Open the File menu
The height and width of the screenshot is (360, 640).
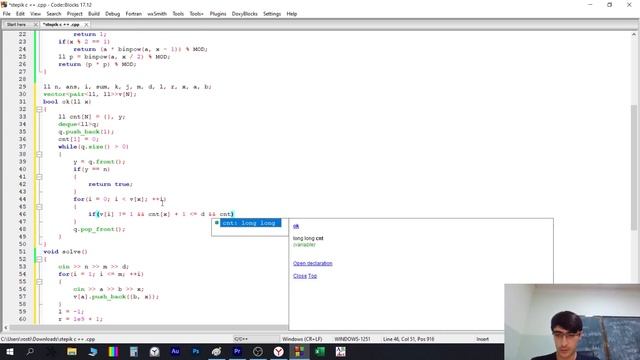tap(7, 14)
